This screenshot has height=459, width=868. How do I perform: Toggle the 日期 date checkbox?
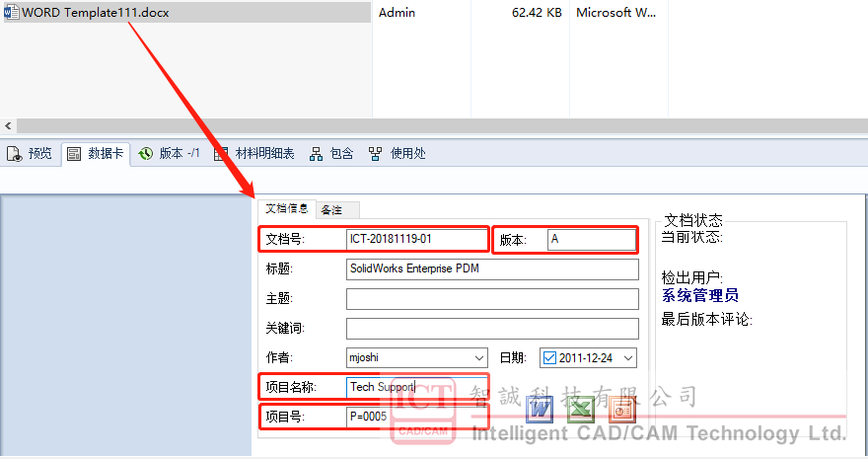coord(549,358)
